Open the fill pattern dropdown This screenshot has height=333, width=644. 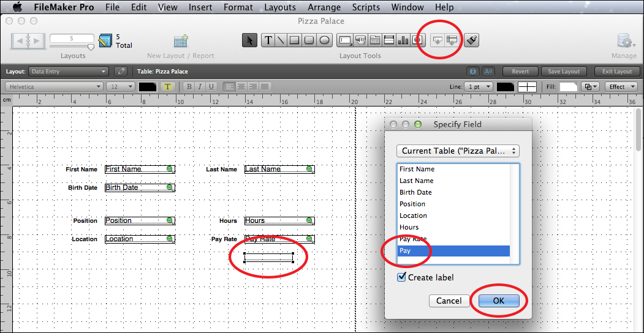pos(591,86)
